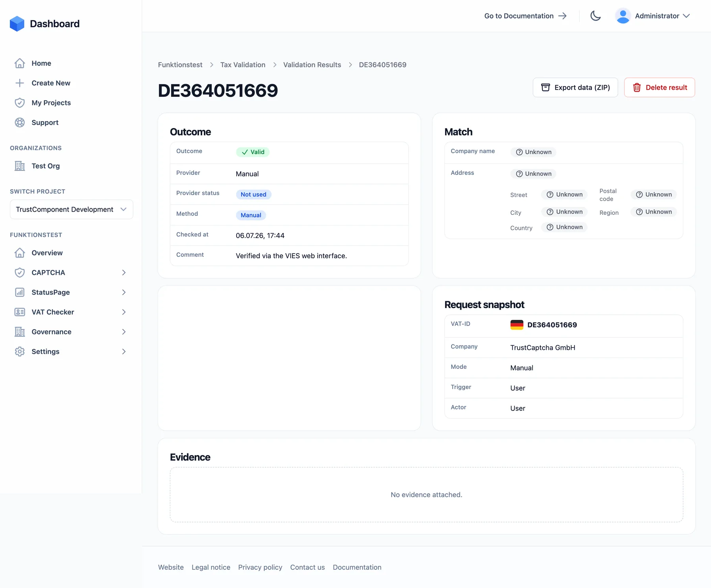Toggle dark mode with the moon icon
Viewport: 711px width, 588px height.
596,16
